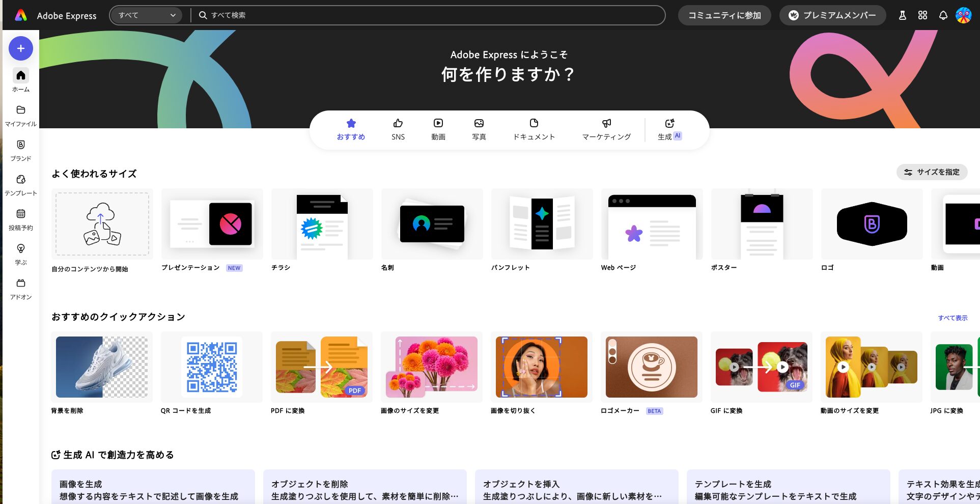Click the beaker experiments icon

[902, 15]
